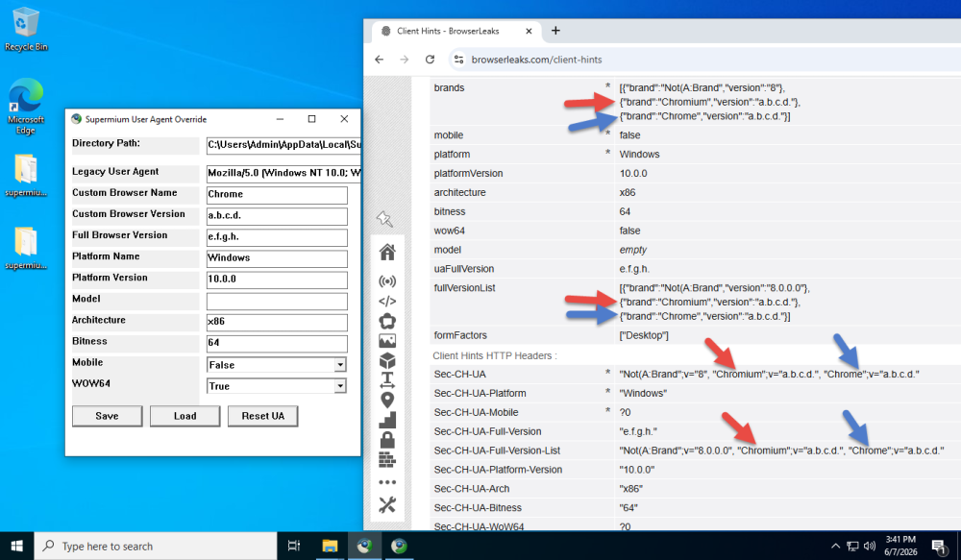The image size is (961, 560).
Task: Open the IP broadcast signal icon in sidebar
Action: click(387, 281)
